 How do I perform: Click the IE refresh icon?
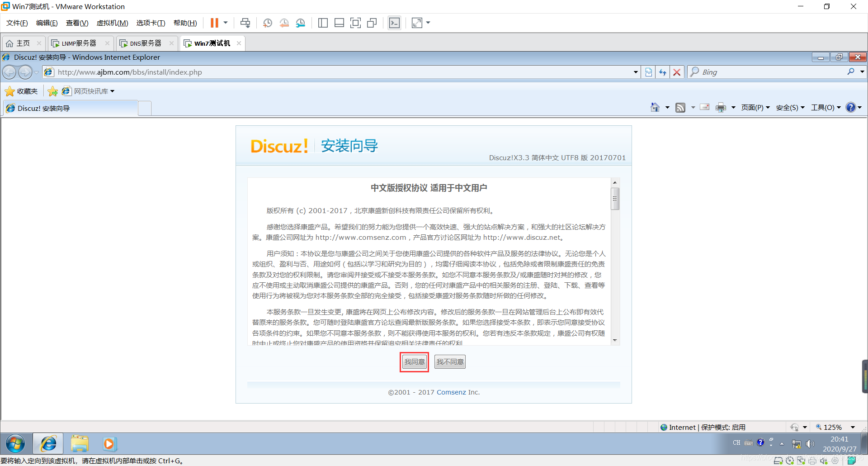coord(663,72)
